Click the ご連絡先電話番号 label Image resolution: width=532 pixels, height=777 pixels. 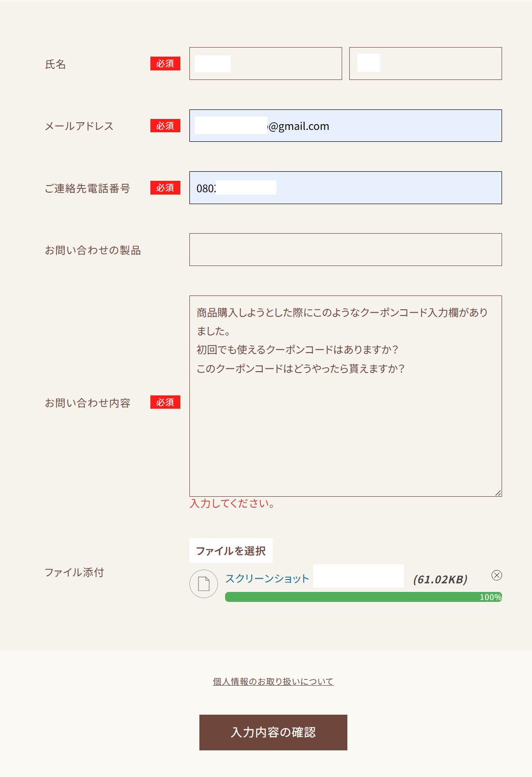click(88, 188)
